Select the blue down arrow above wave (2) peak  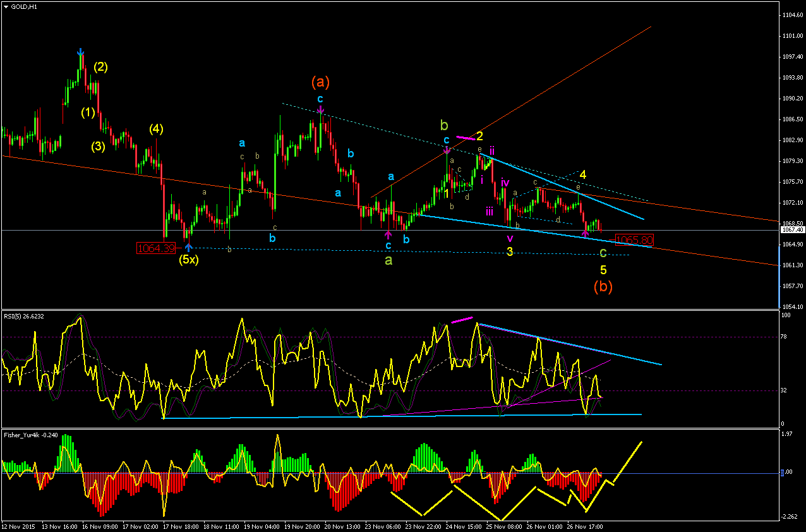tap(80, 52)
